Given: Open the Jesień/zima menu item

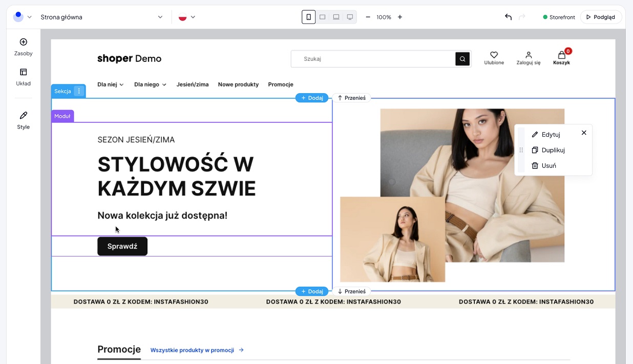Looking at the screenshot, I should (193, 84).
